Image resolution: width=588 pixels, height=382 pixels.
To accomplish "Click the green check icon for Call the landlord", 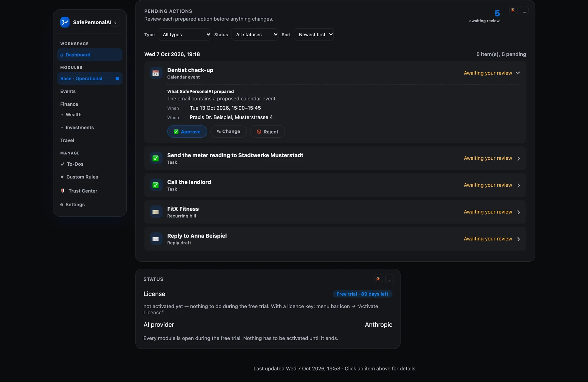I will 156,185.
